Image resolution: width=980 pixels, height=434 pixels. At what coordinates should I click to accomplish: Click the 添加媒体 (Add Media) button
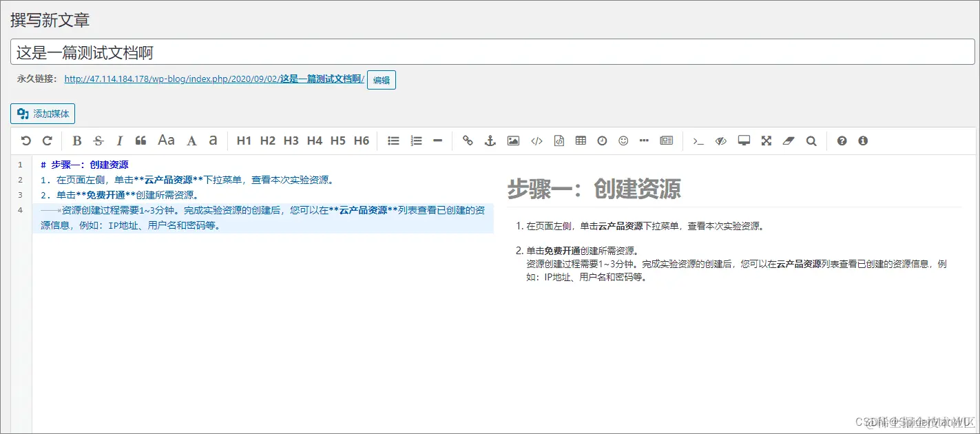pyautogui.click(x=42, y=113)
